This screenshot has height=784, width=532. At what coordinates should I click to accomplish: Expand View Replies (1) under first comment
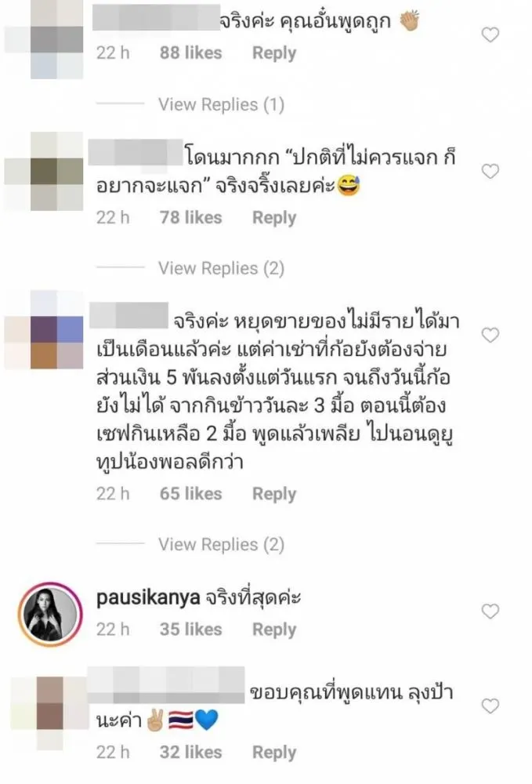pyautogui.click(x=221, y=104)
